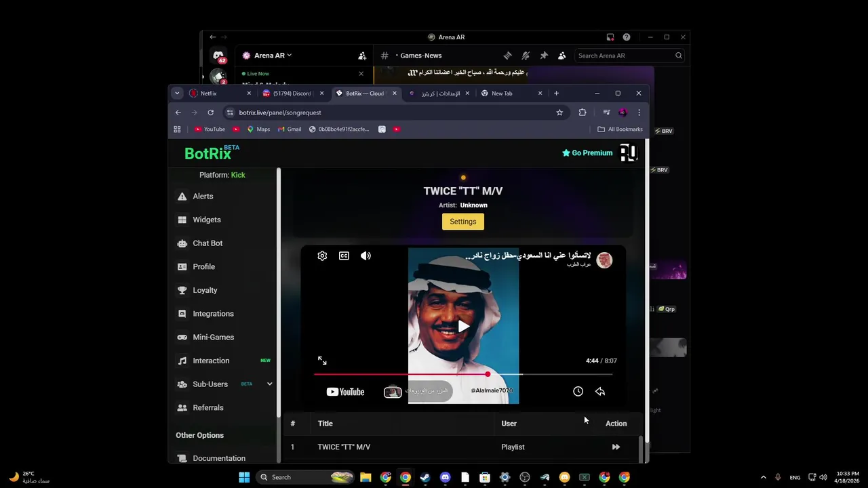Open Maps bookmark
Image resolution: width=868 pixels, height=488 pixels.
coord(258,129)
